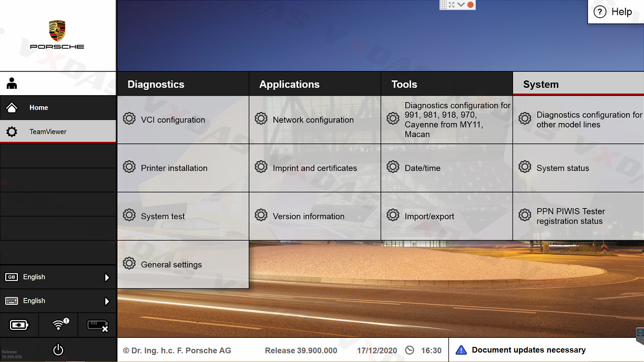The height and width of the screenshot is (362, 644).
Task: Open VCI configuration
Action: [x=173, y=120]
